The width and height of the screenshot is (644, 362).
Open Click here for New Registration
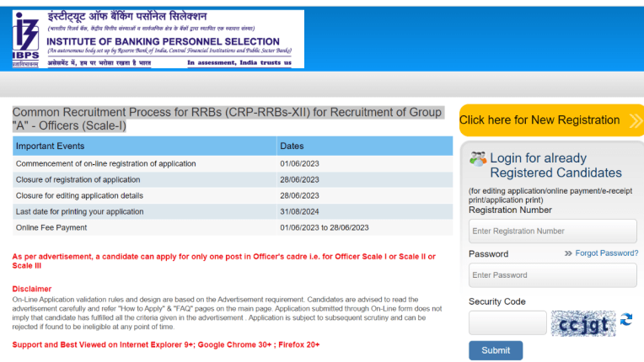pyautogui.click(x=551, y=120)
